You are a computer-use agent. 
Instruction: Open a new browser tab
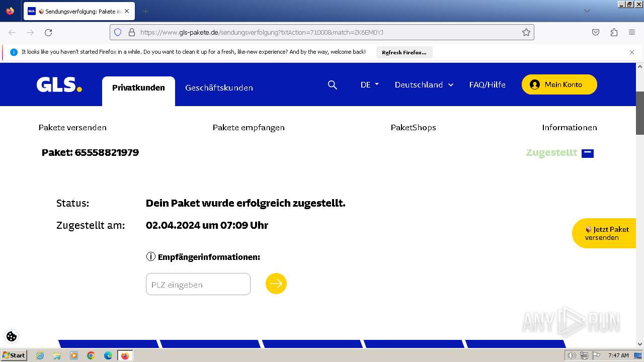pyautogui.click(x=145, y=11)
